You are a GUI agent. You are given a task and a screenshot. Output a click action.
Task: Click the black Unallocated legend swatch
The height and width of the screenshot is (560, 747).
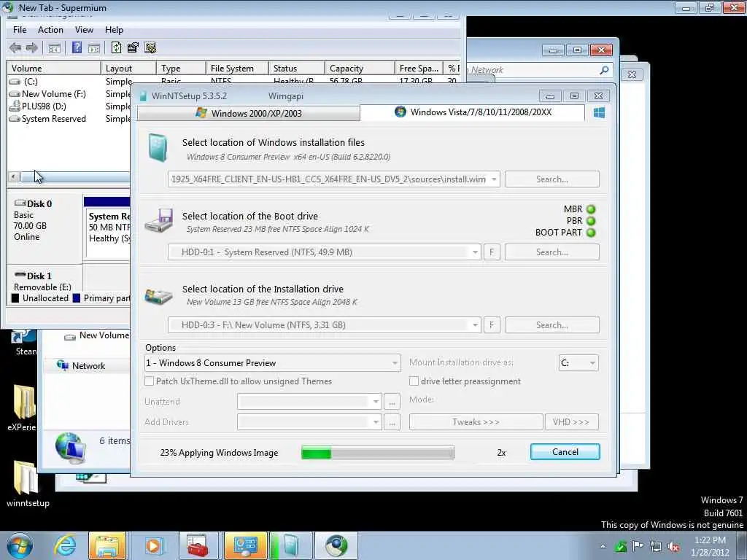coord(15,298)
